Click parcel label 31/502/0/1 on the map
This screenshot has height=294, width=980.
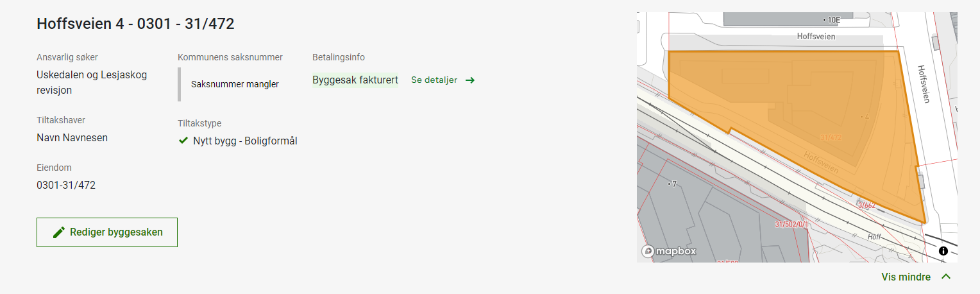tap(791, 224)
